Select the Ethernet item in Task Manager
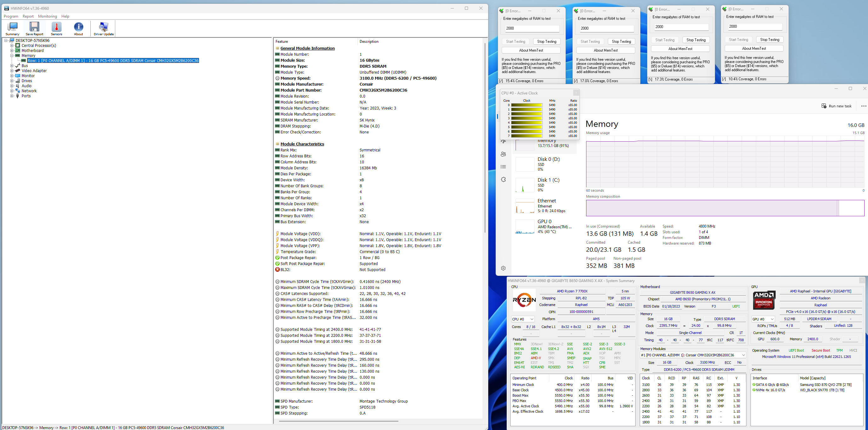This screenshot has width=868, height=430. click(x=545, y=206)
